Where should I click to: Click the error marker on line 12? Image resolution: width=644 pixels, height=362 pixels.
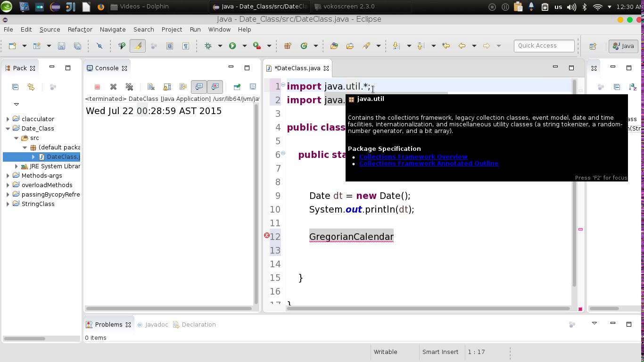pyautogui.click(x=267, y=235)
